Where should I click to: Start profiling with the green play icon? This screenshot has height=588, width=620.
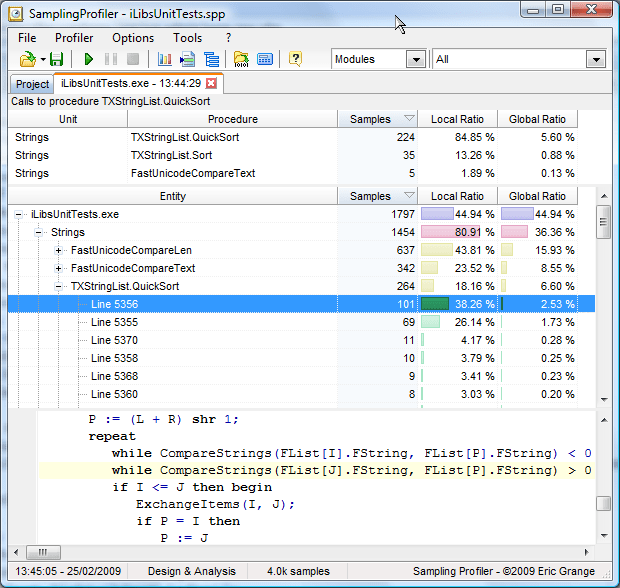[x=89, y=59]
